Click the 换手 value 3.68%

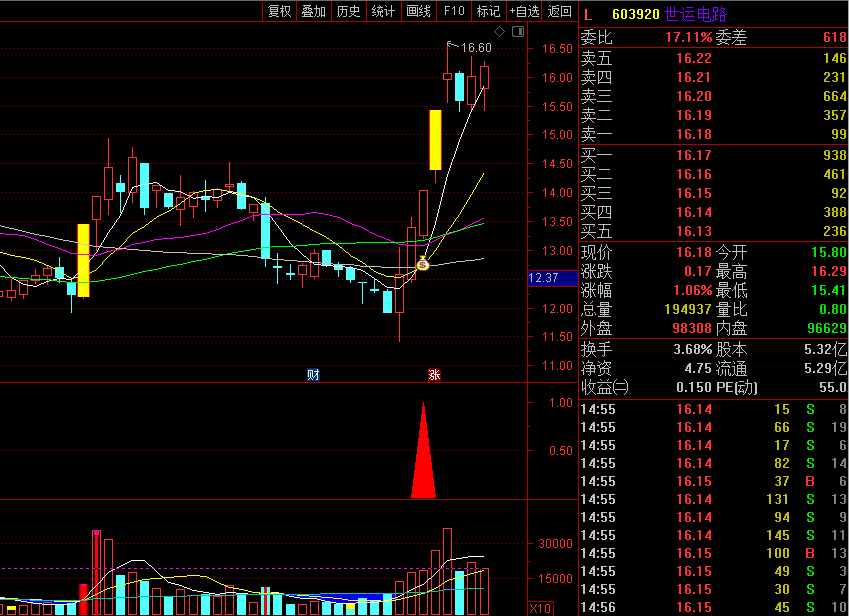[693, 349]
